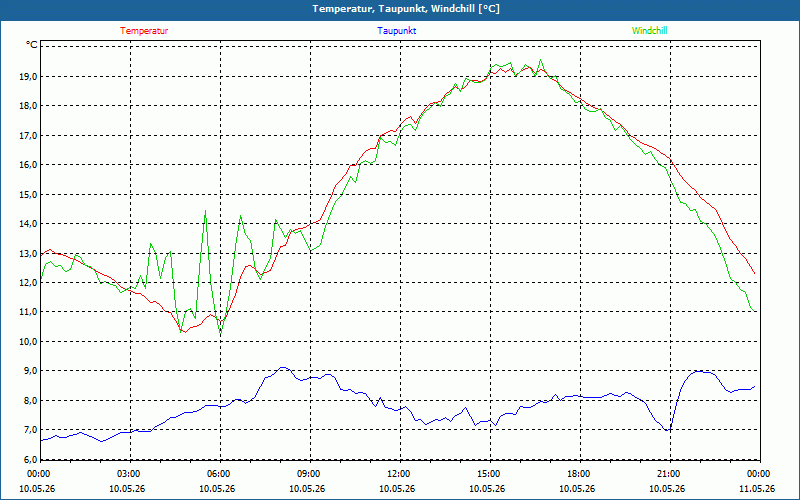Viewport: 800px width, 500px height.
Task: Click the 10,0 y-axis value
Action: point(29,341)
